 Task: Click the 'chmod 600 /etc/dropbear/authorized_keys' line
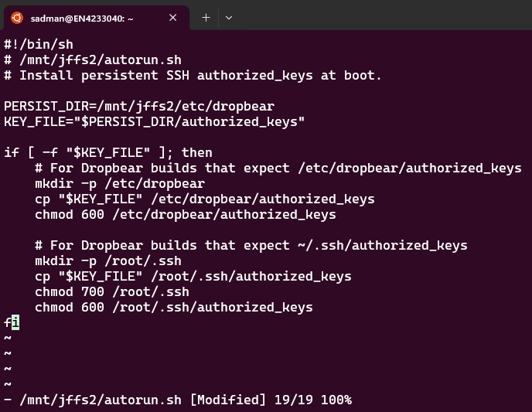pos(186,215)
